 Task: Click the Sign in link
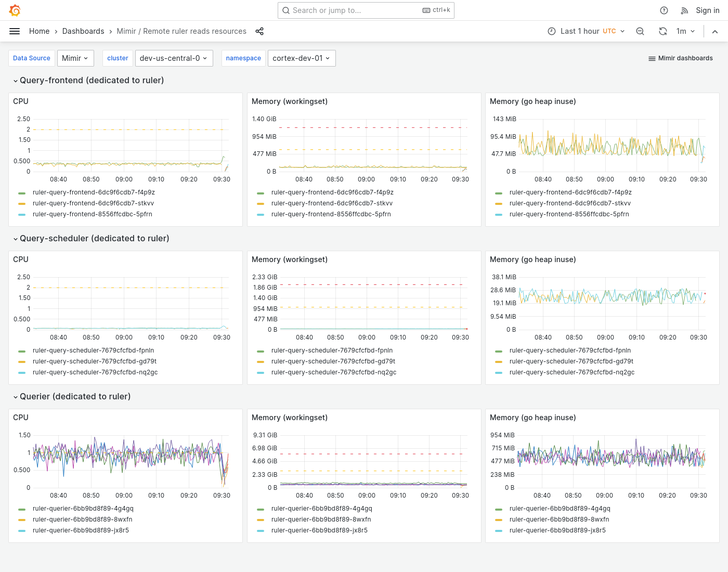[x=707, y=10]
